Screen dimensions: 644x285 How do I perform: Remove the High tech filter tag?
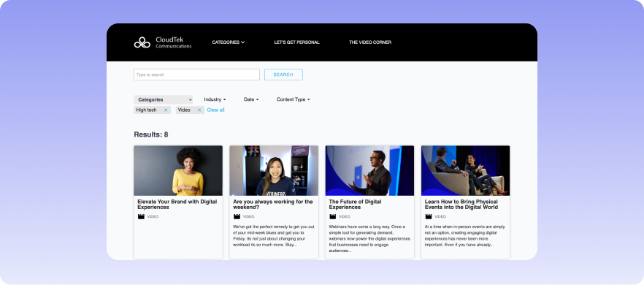coord(166,110)
